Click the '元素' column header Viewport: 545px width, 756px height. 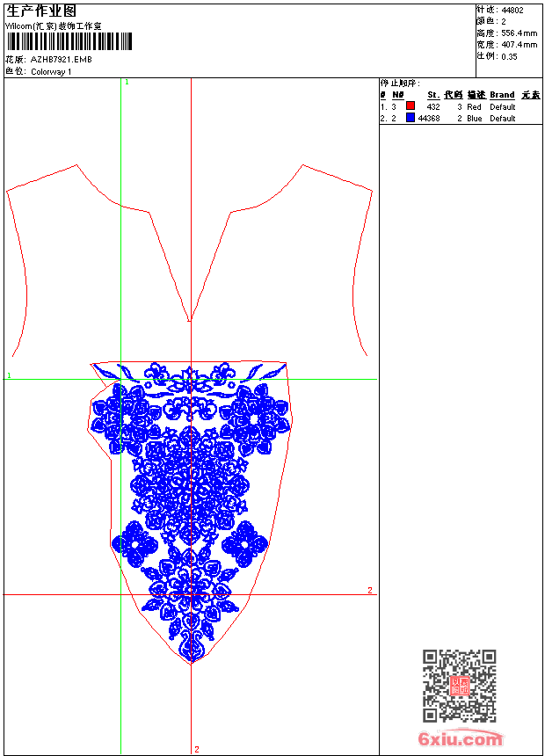pyautogui.click(x=531, y=95)
